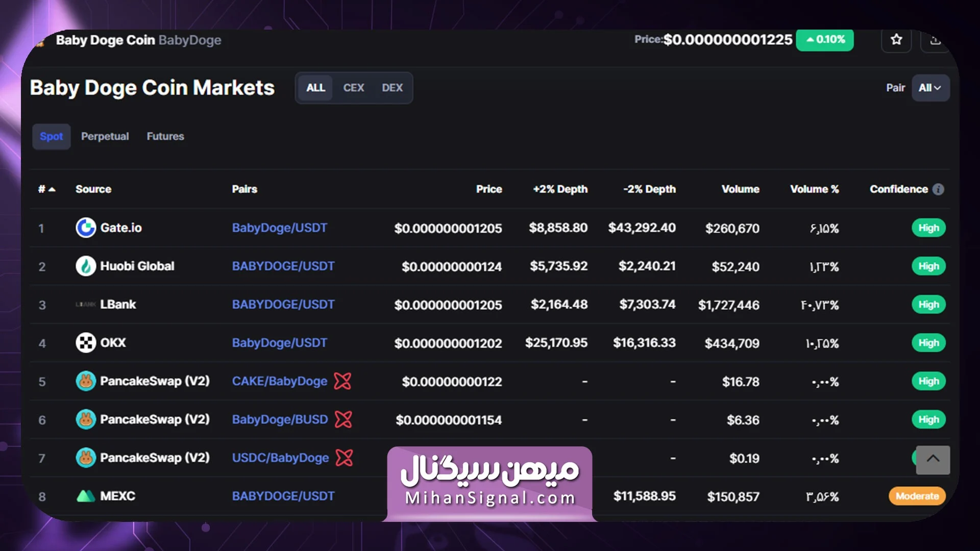Click the $150,857 volume value

click(733, 496)
